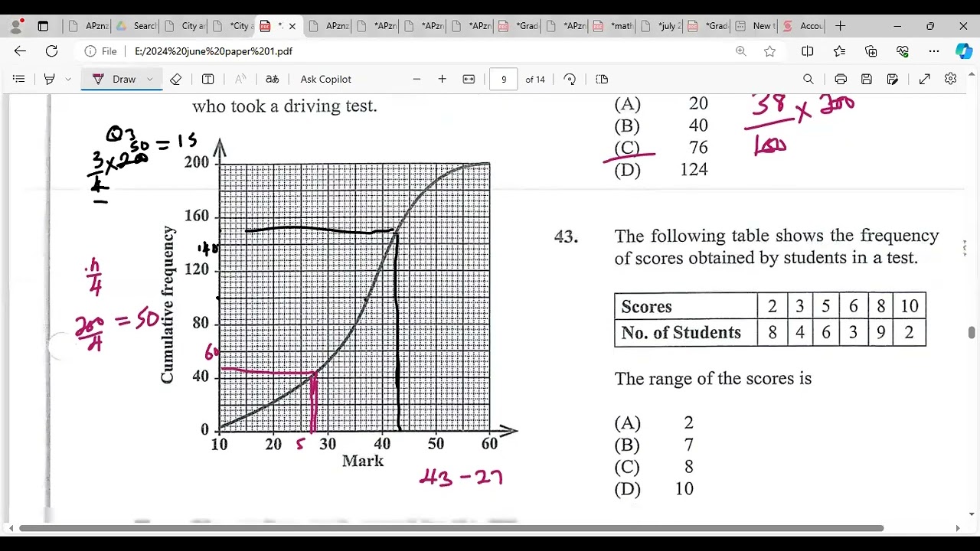View site information for the file
Screen dimensions: 980x551
click(x=100, y=51)
